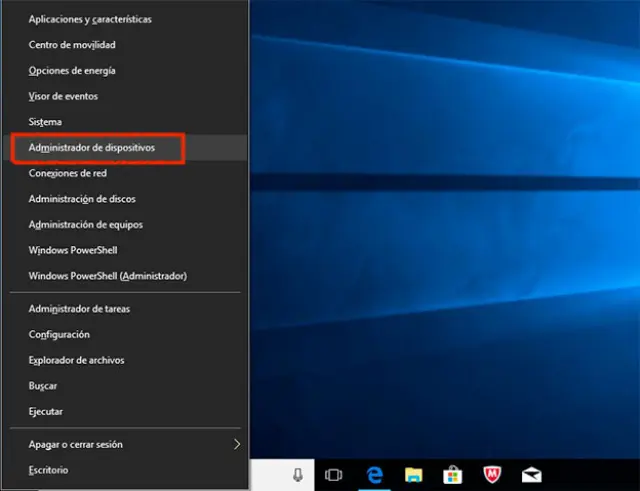
Task: Open the Mail app from the taskbar
Action: coord(531,475)
